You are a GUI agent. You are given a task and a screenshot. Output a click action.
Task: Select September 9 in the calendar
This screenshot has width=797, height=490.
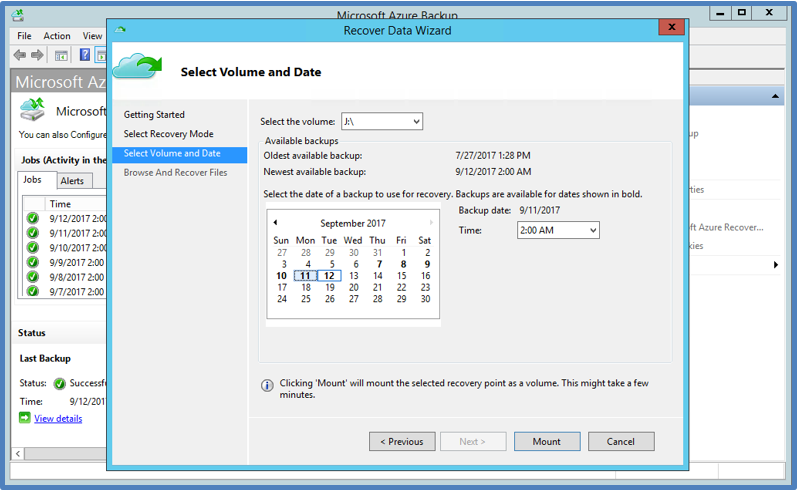point(427,264)
